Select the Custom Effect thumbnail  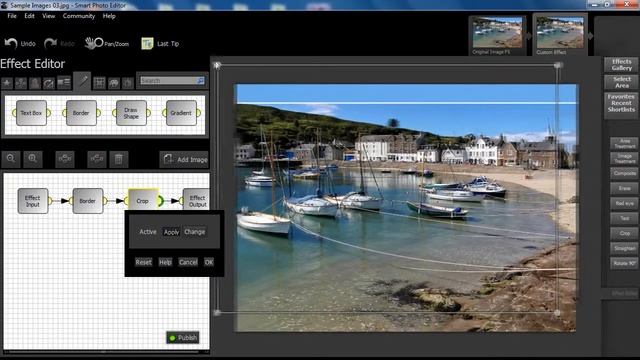click(x=560, y=34)
